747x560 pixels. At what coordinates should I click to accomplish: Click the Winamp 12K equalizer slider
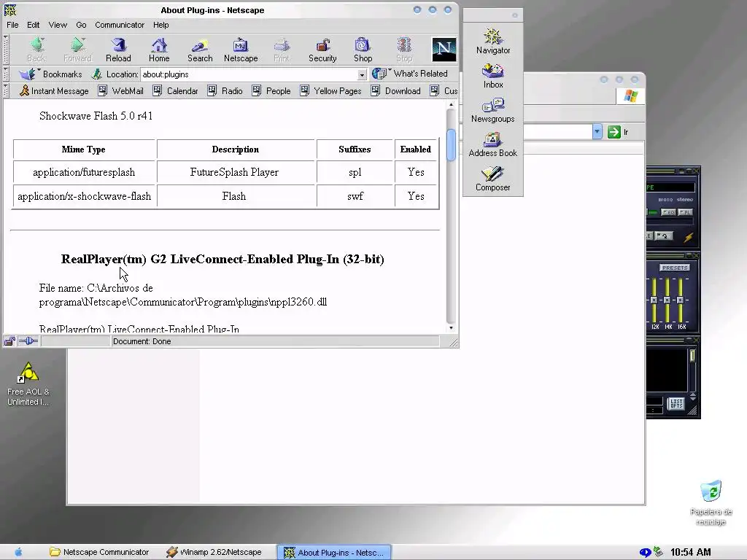pos(654,300)
